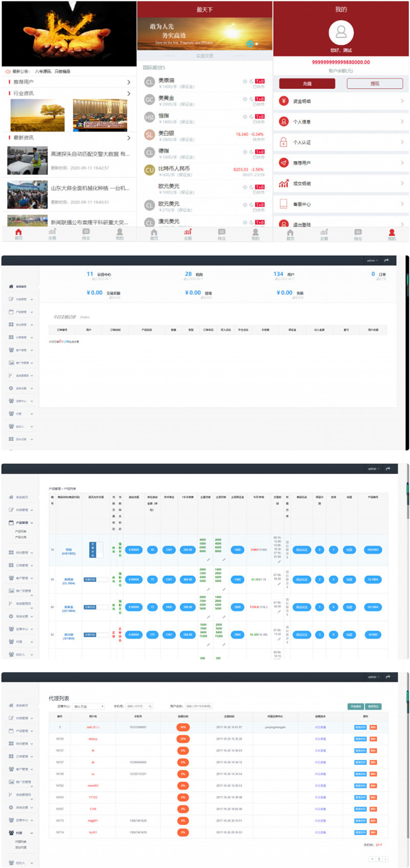Expand the 推荐用户 row on home screen

click(x=129, y=82)
